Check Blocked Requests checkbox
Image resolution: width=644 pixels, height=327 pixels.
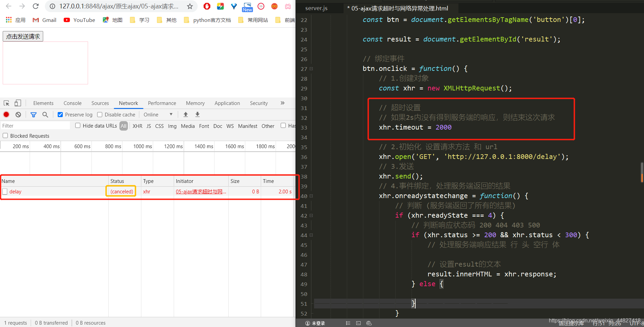(x=5, y=136)
